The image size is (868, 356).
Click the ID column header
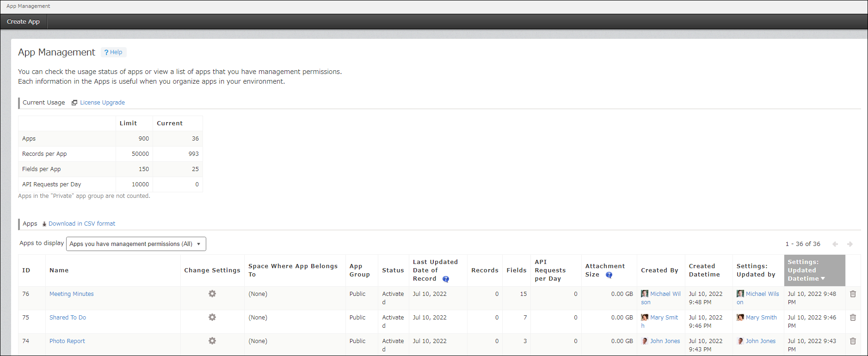pyautogui.click(x=32, y=270)
